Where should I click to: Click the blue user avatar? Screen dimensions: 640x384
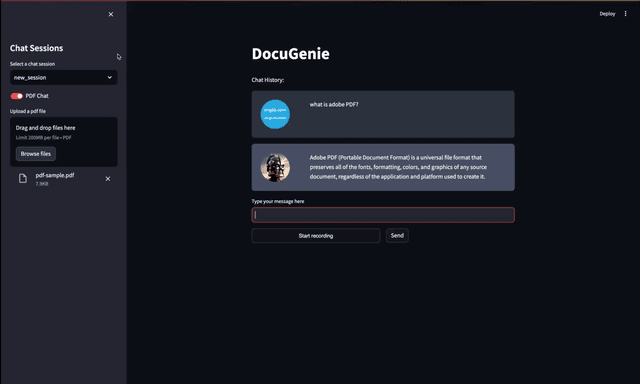tap(275, 114)
